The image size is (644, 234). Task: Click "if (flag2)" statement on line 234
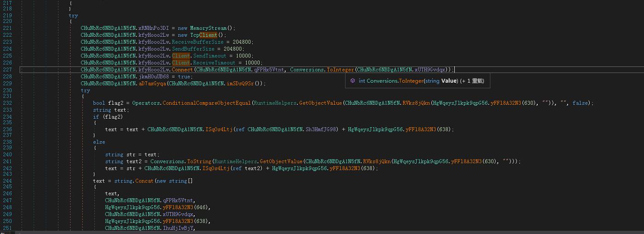(x=108, y=116)
